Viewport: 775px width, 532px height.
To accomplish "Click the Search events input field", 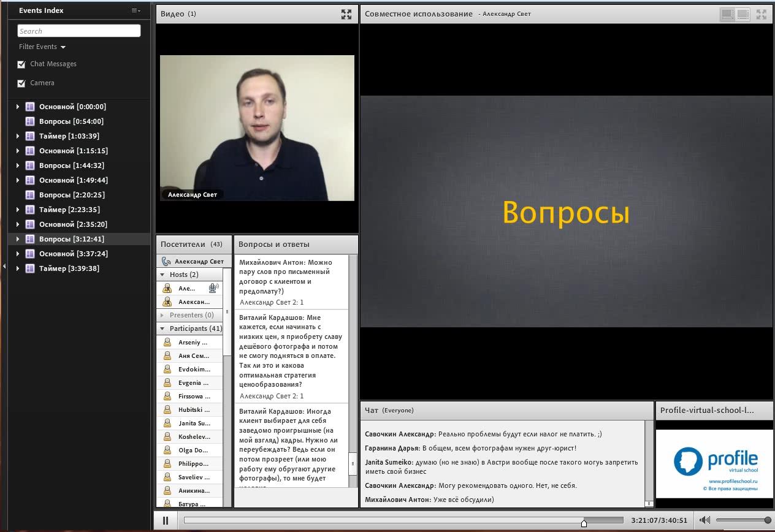I will click(x=79, y=31).
